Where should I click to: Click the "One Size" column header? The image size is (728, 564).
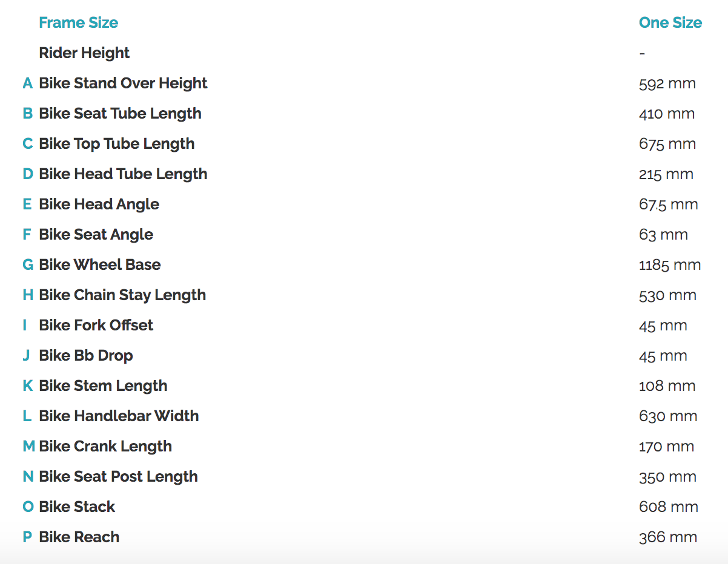click(670, 23)
